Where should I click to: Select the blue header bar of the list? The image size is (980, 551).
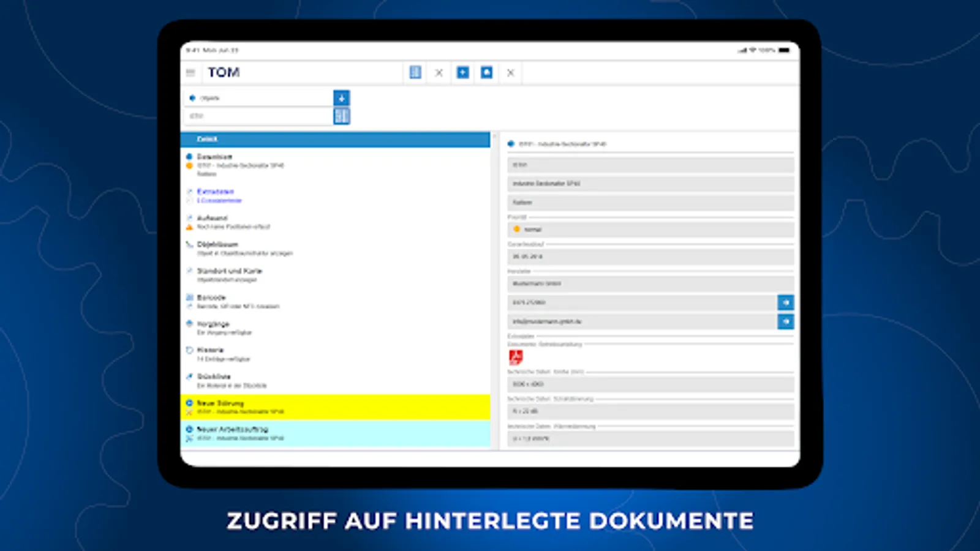(x=336, y=139)
